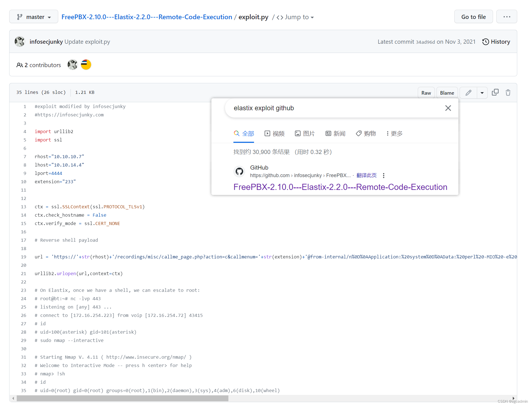Click the video play icon on 视频 tab
The image size is (532, 406).
coord(267,133)
